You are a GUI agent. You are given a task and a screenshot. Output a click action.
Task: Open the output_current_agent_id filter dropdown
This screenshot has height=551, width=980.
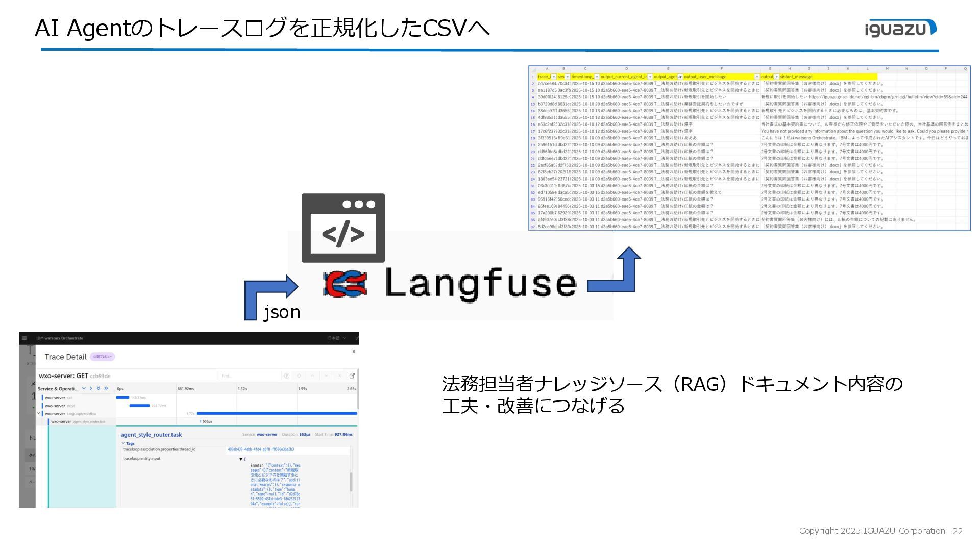(650, 77)
